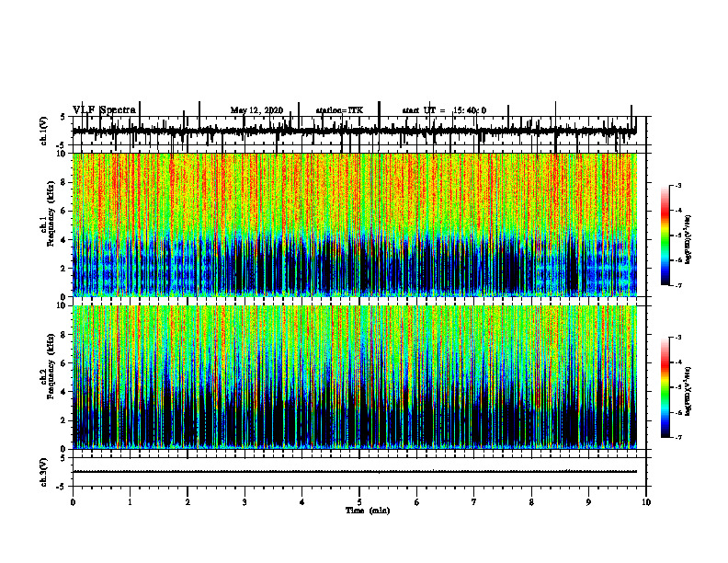This screenshot has width=728, height=563.
Task: Click the 'VLF Spectra' plot title
Action: [x=105, y=110]
